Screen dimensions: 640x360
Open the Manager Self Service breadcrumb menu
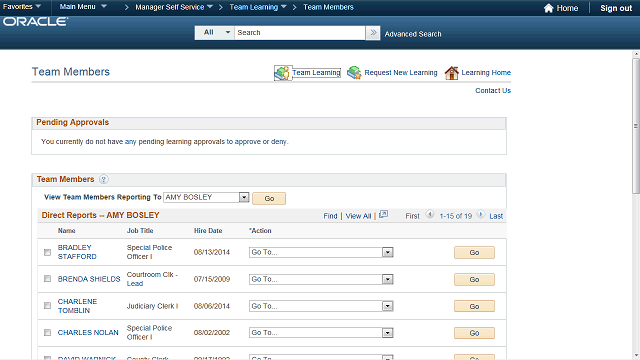[174, 7]
